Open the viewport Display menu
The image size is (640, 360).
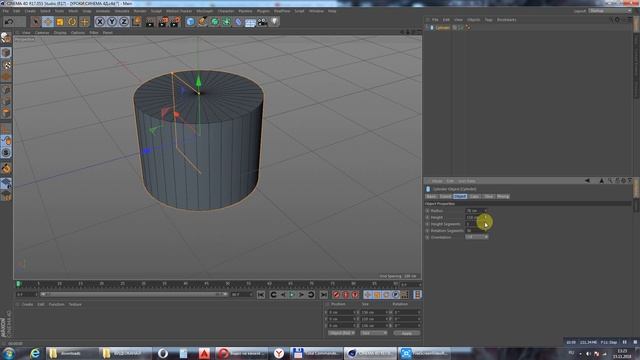pos(60,32)
